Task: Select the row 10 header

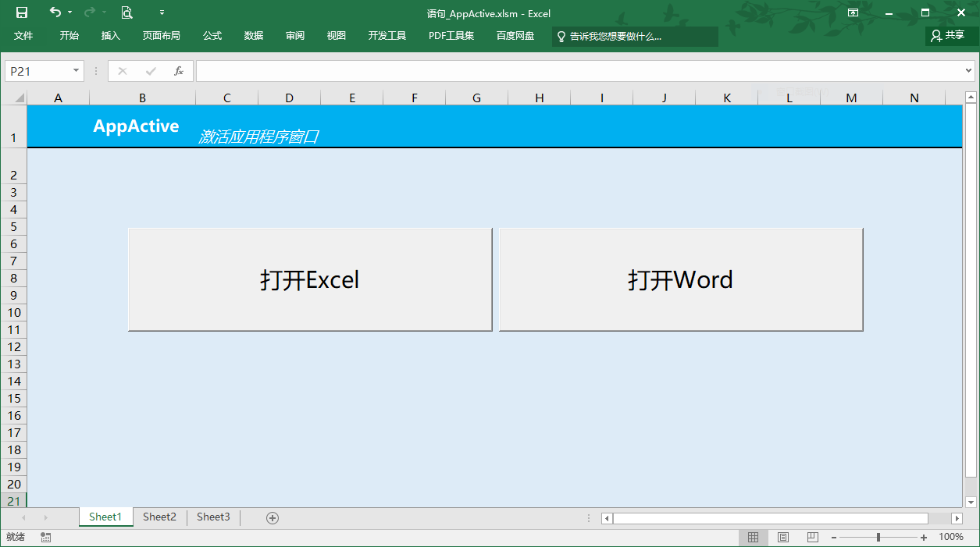Action: pyautogui.click(x=14, y=312)
